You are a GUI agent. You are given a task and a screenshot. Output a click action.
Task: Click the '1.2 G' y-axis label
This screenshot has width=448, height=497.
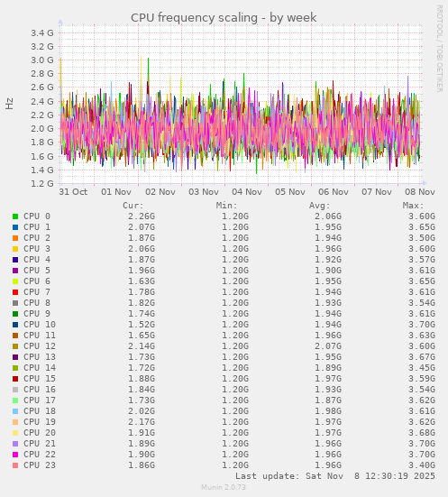pyautogui.click(x=42, y=184)
